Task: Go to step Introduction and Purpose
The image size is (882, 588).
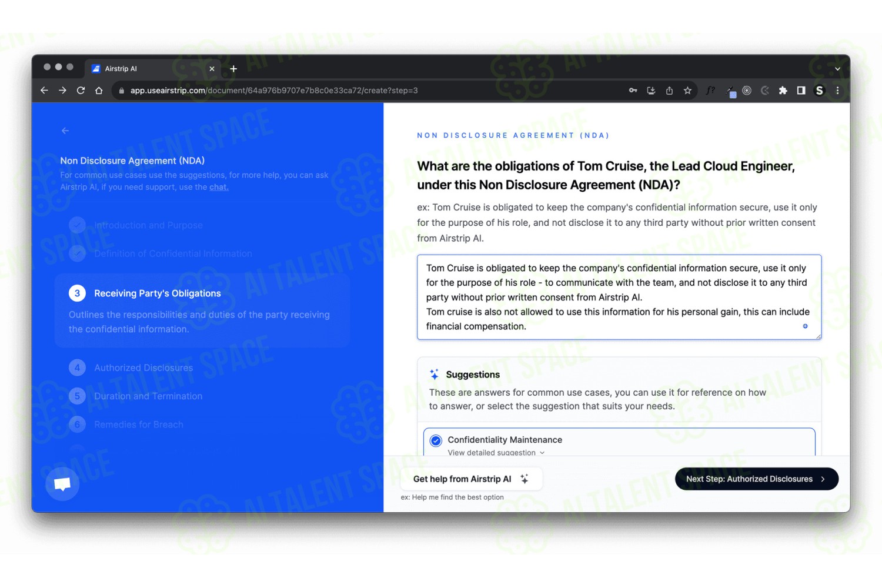Action: [136, 225]
